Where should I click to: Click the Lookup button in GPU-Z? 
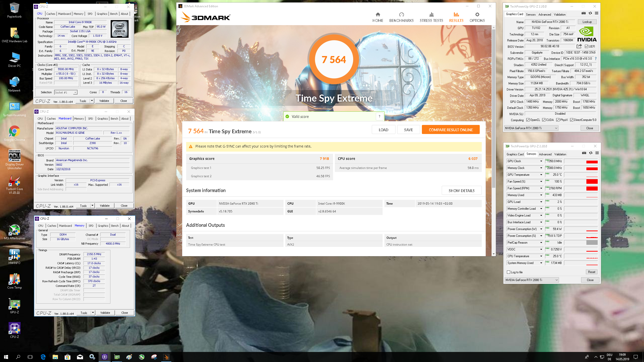[x=587, y=22]
